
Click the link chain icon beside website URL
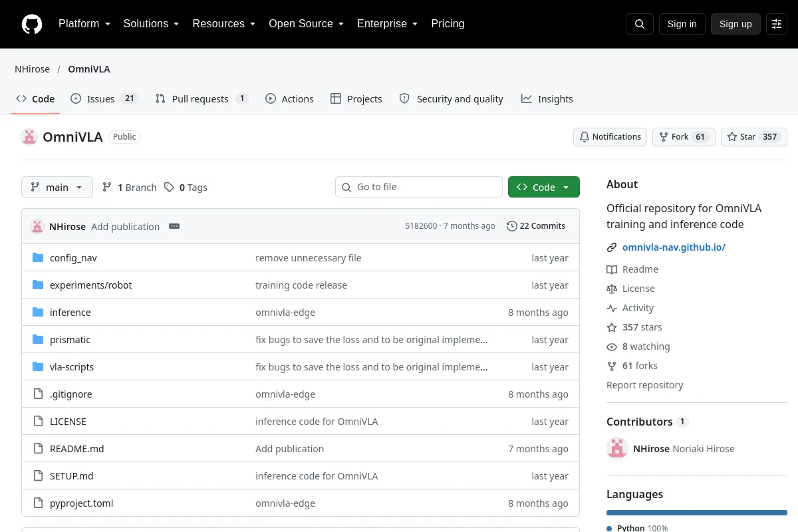[612, 247]
